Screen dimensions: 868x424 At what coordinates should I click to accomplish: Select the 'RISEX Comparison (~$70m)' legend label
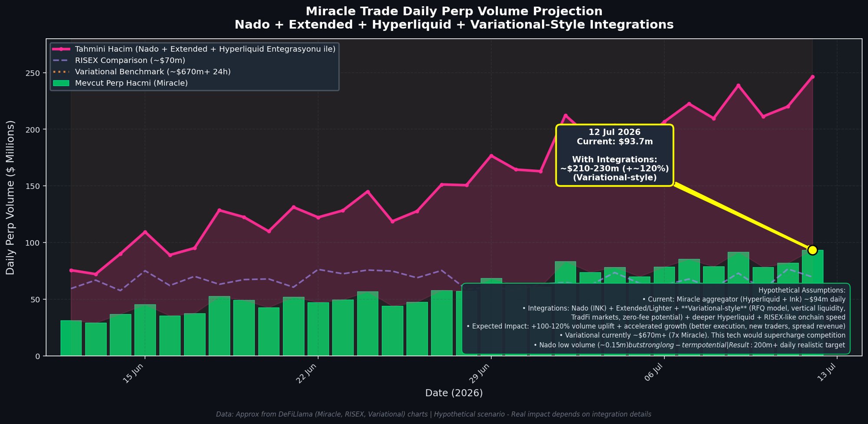130,60
